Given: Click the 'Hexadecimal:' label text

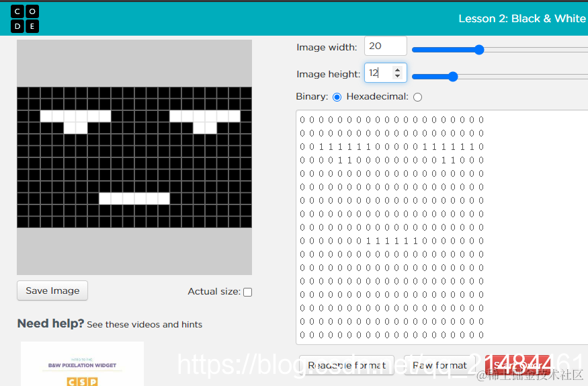Looking at the screenshot, I should coord(377,96).
